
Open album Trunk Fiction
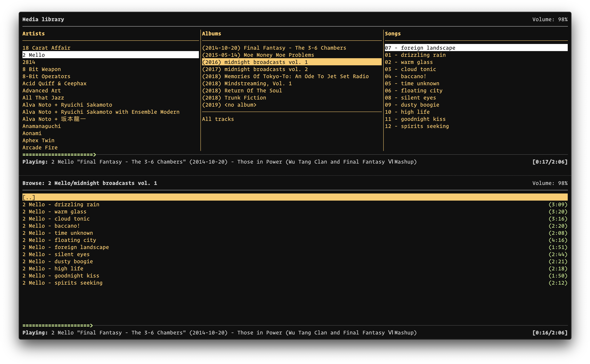(234, 98)
